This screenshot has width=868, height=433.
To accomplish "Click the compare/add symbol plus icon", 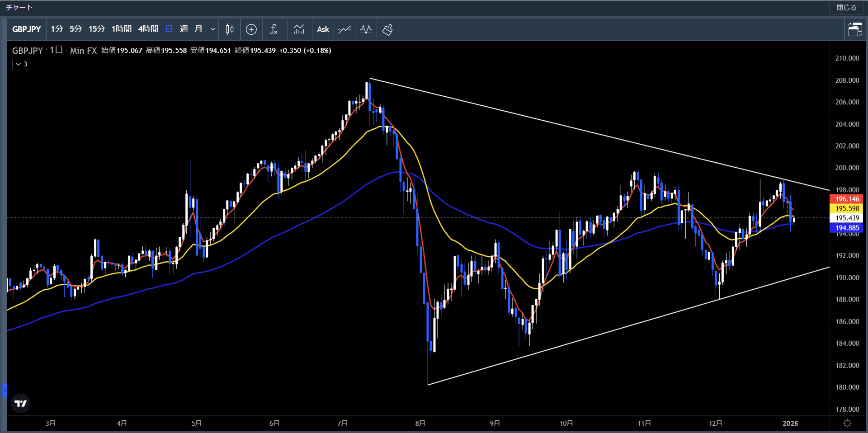I will pyautogui.click(x=251, y=29).
